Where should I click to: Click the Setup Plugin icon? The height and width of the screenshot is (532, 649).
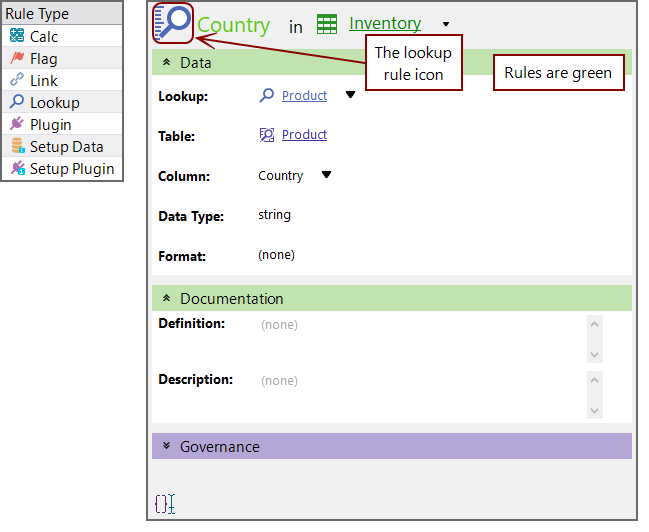pos(18,168)
